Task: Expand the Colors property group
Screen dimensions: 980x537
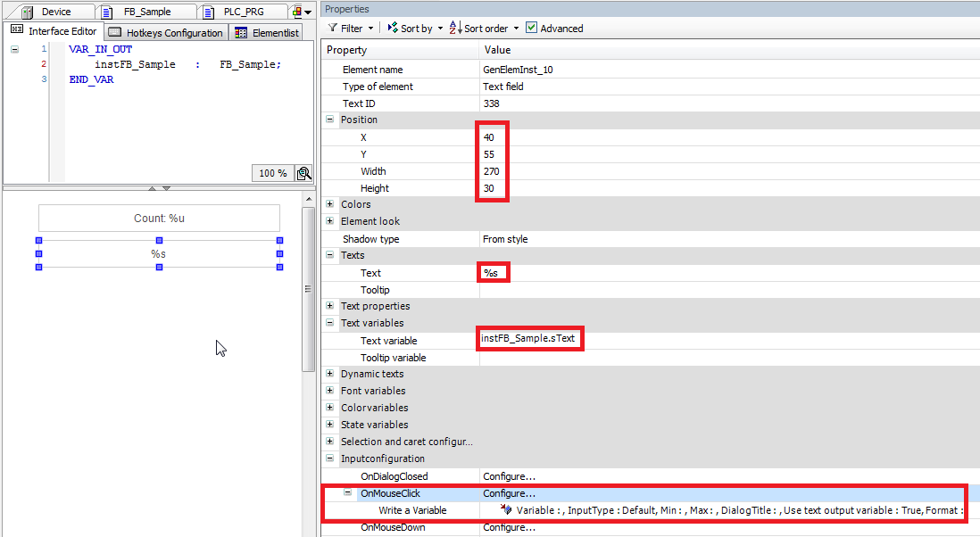Action: coord(330,204)
